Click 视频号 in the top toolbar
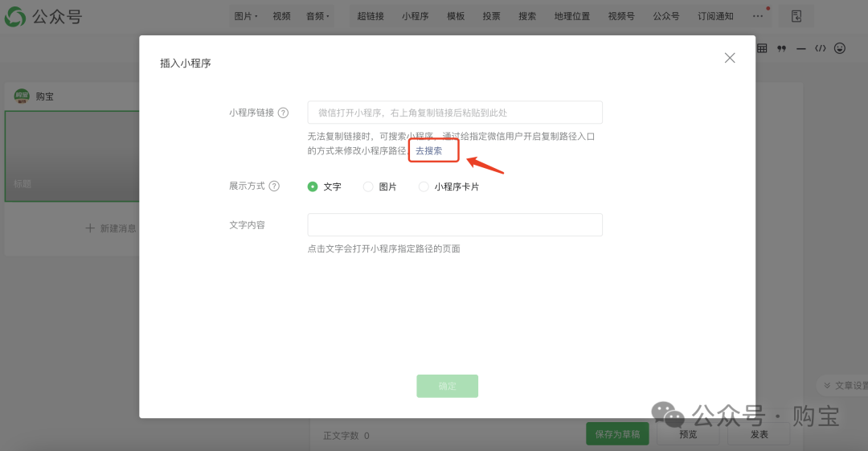The height and width of the screenshot is (451, 868). click(621, 16)
